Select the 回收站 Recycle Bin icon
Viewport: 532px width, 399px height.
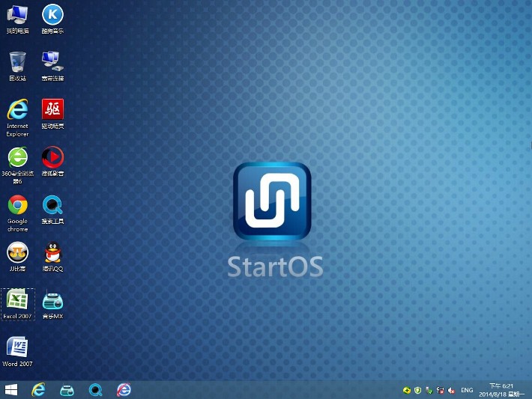click(18, 67)
